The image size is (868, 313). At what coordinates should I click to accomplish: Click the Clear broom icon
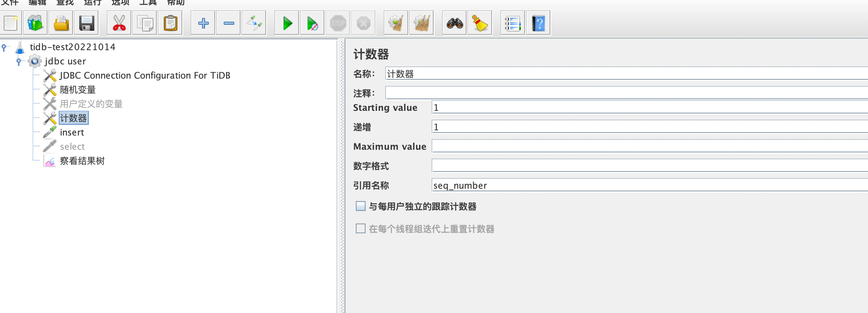point(396,23)
